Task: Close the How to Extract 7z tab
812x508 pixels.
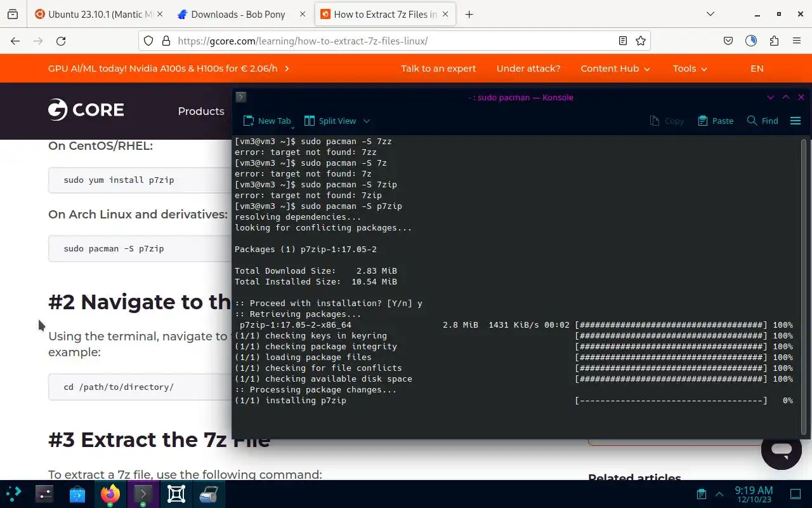Action: [x=445, y=14]
